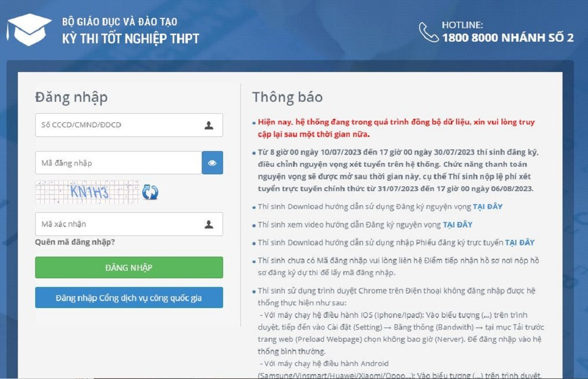The image size is (588, 379).
Task: Click the graduation cap logo
Action: point(30,31)
